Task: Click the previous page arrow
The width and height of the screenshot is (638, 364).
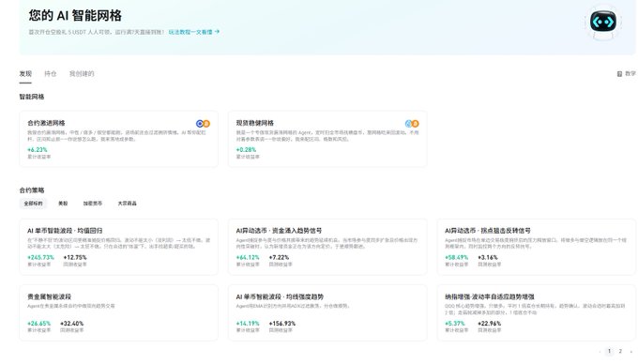Action: click(x=600, y=351)
